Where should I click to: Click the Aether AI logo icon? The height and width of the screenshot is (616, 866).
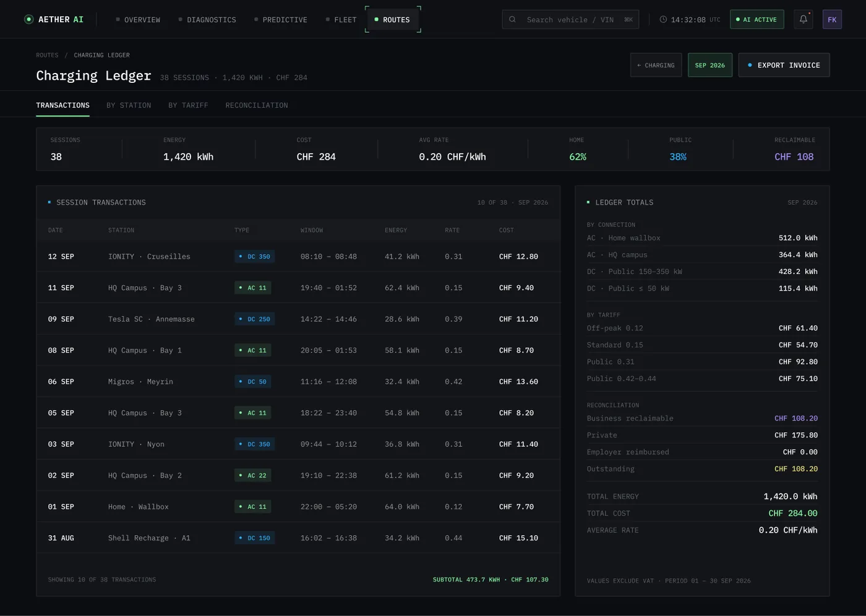28,19
